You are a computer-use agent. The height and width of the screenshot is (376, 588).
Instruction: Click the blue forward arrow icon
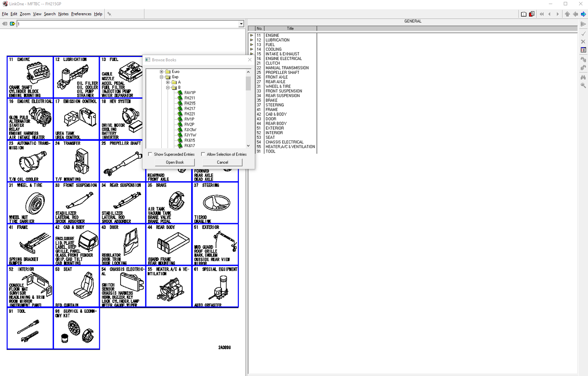coord(583,14)
